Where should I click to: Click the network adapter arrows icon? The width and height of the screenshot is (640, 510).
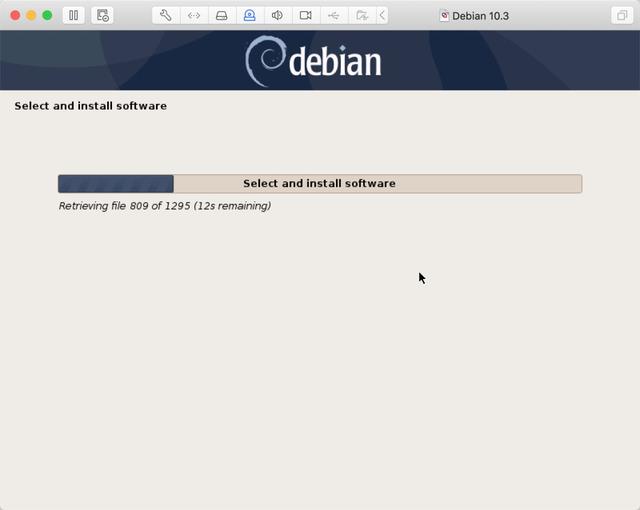tap(194, 16)
